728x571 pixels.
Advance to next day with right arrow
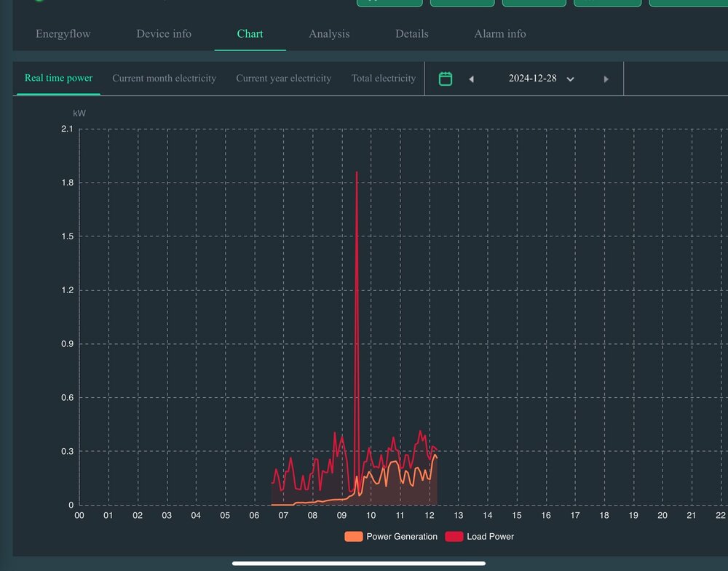coord(606,79)
